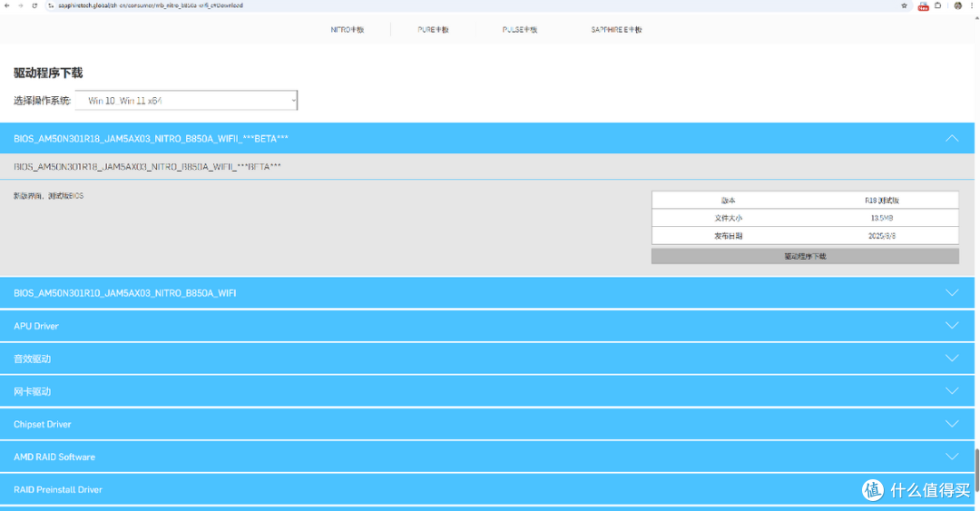Open the NITRO motherboard tab
Viewport: 980px width, 511px height.
tap(347, 29)
